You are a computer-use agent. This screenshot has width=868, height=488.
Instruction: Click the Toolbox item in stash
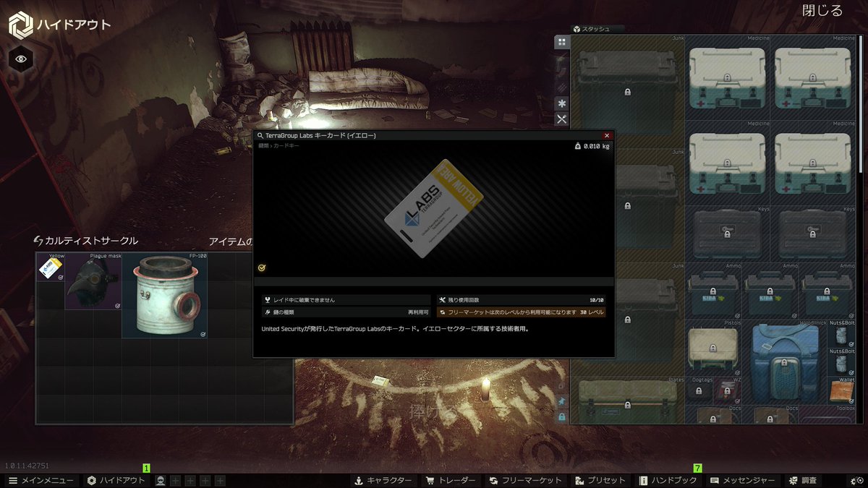click(827, 416)
